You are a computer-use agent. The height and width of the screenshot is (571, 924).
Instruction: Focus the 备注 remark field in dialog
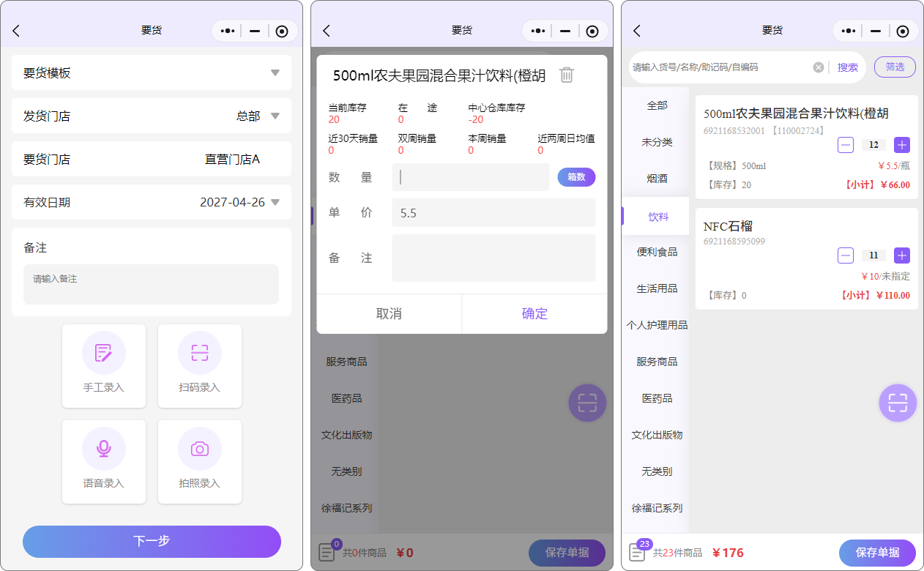point(493,258)
